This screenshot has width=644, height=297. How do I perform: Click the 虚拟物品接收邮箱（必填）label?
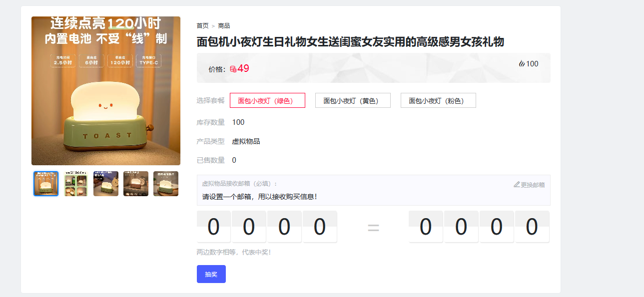point(239,184)
